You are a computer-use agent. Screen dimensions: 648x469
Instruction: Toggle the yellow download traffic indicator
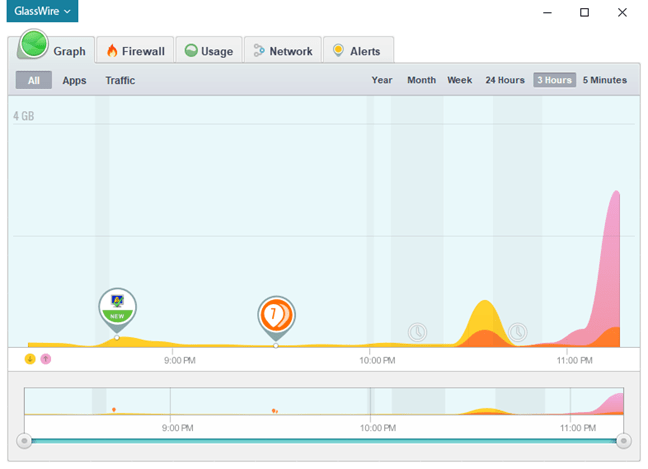point(30,359)
